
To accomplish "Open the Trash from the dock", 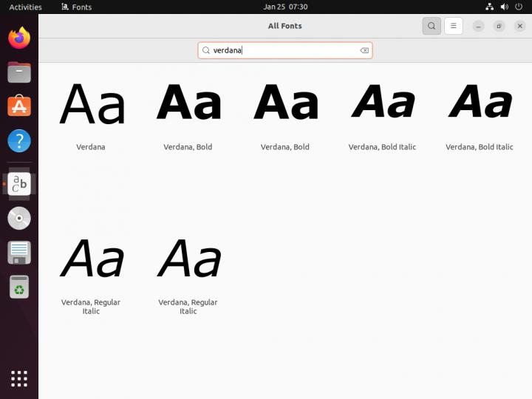I will 19,287.
